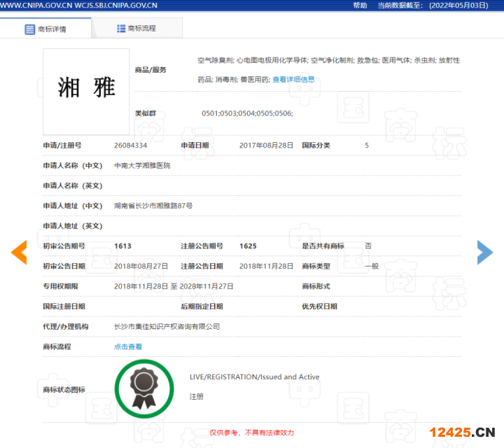Click the 商标状态图标 label

[64, 389]
